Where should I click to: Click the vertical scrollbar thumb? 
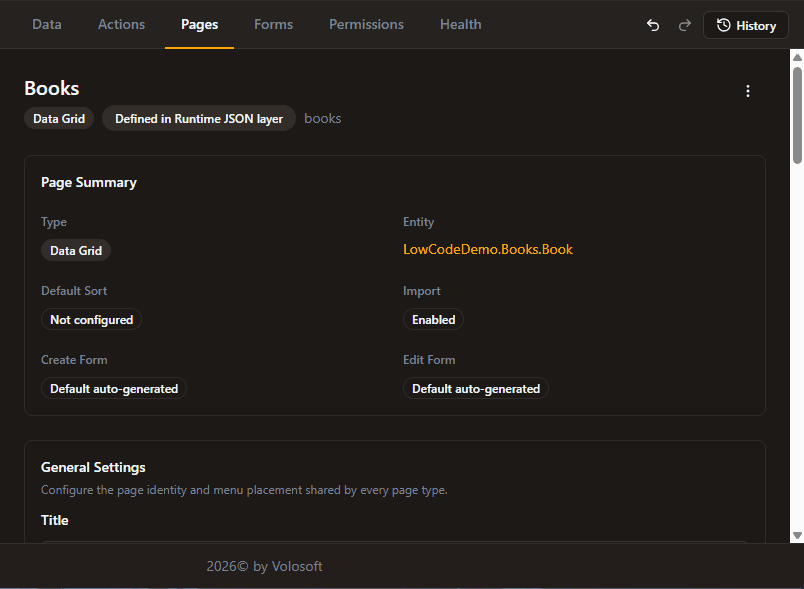point(797,115)
